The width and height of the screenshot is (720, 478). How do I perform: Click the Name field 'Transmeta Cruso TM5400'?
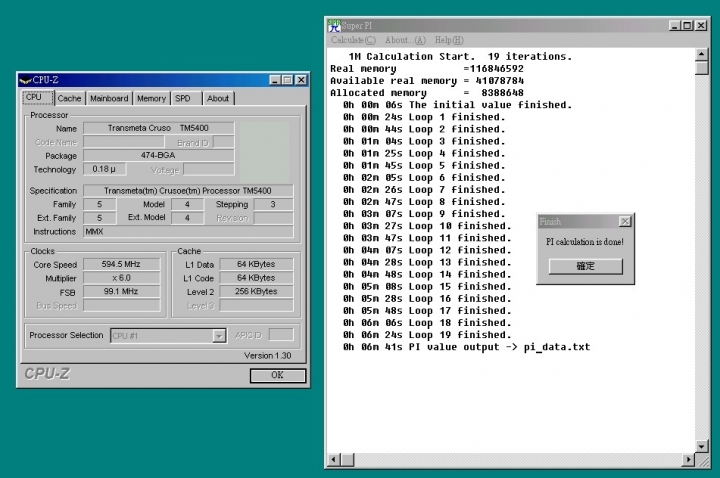click(158, 128)
